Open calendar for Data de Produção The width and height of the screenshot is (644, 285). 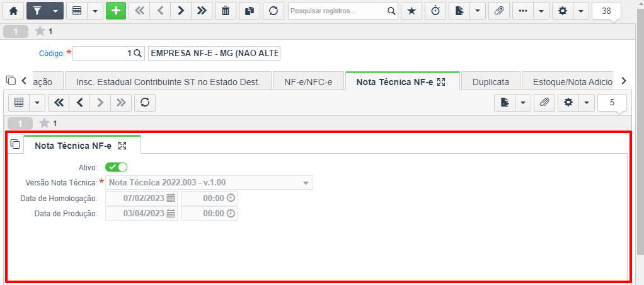pyautogui.click(x=171, y=214)
